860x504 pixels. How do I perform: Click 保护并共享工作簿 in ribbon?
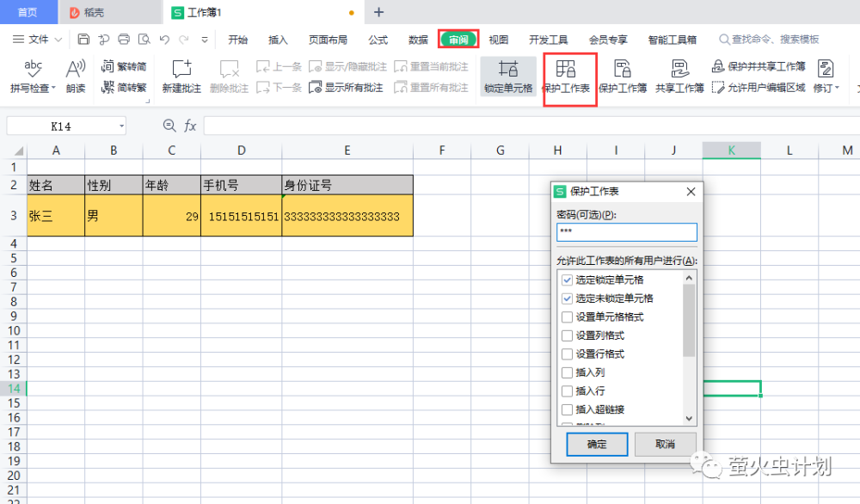click(x=759, y=66)
